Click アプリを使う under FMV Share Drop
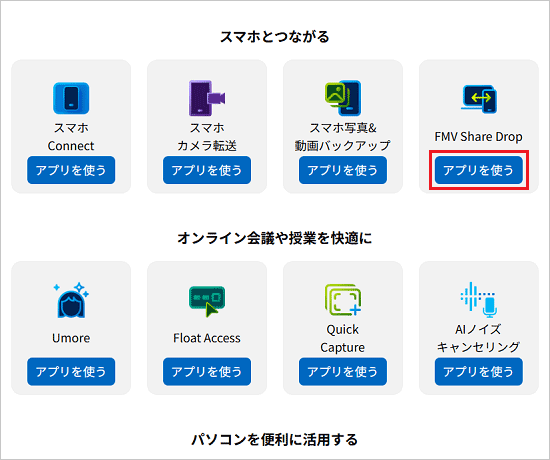This screenshot has height=460, width=550. click(479, 170)
